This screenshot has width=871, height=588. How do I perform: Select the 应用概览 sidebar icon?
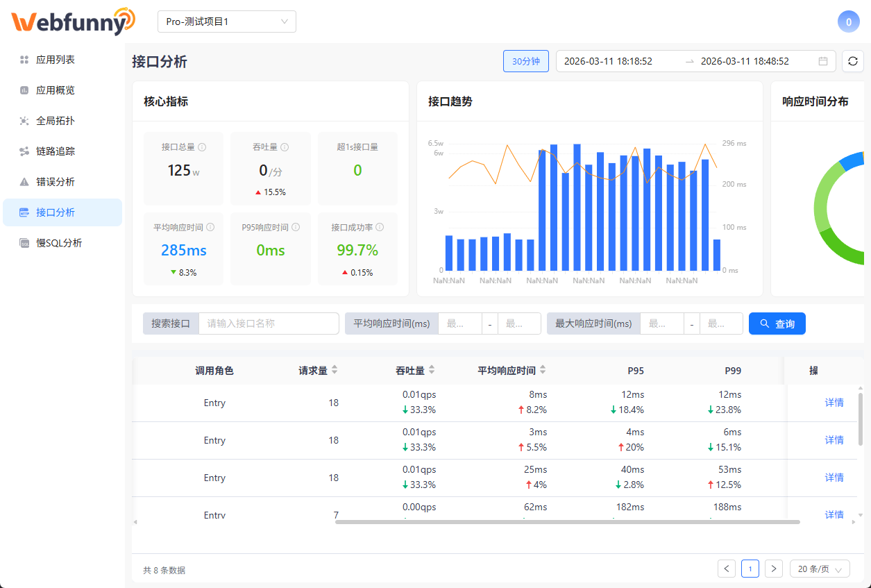tap(24, 90)
